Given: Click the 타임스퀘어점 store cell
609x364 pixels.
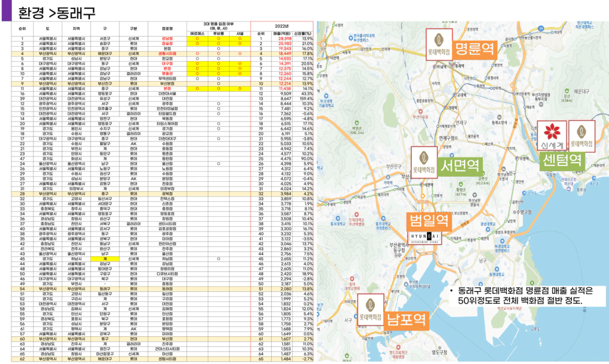Looking at the screenshot, I should [167, 124].
